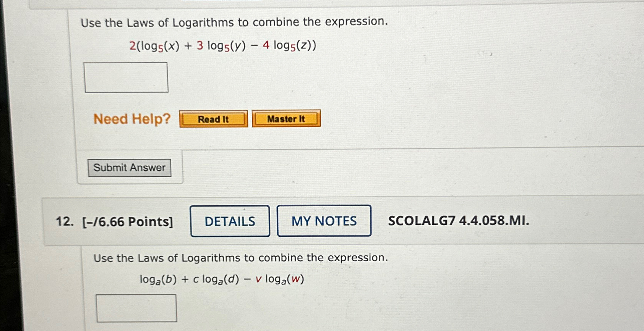Click the Submit Answer area
The height and width of the screenshot is (331, 644).
(x=129, y=167)
